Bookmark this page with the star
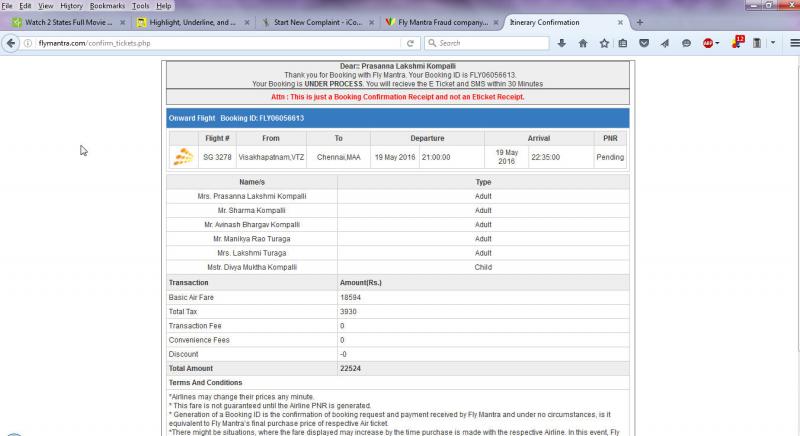The image size is (800, 436). point(604,43)
